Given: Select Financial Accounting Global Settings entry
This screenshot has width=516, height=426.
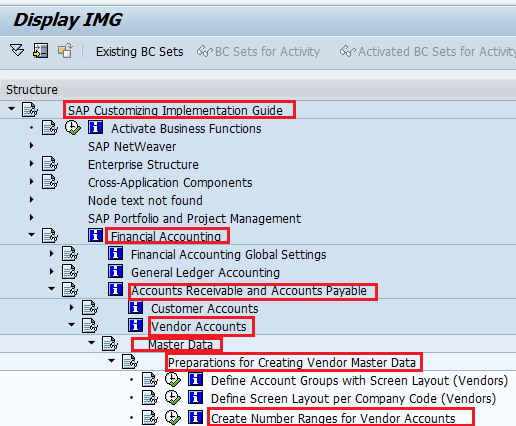Looking at the screenshot, I should coord(228,255).
